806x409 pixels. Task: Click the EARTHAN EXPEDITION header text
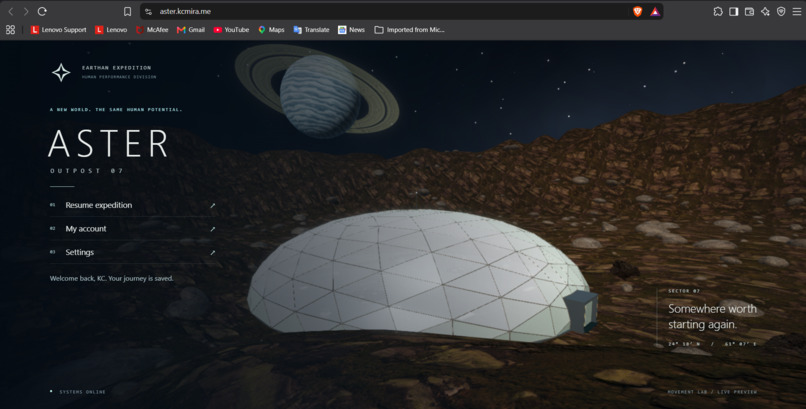117,68
